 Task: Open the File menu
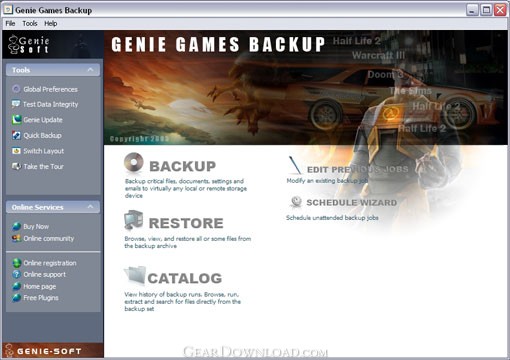tap(10, 23)
